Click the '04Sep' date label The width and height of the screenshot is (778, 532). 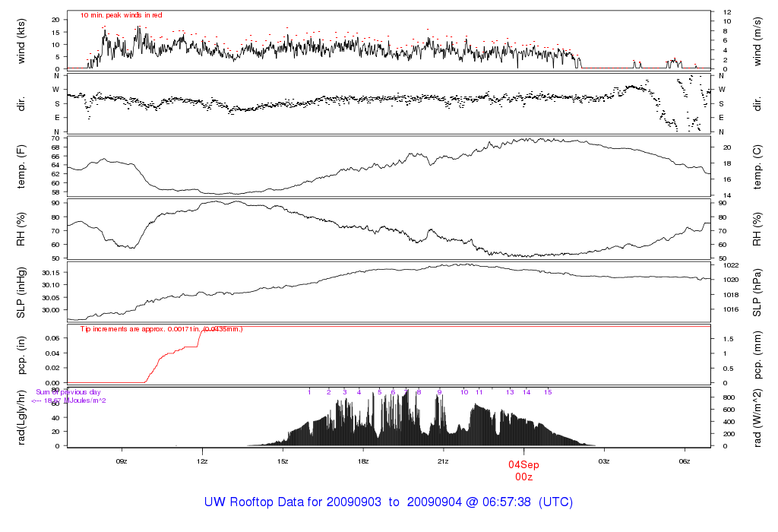(523, 465)
